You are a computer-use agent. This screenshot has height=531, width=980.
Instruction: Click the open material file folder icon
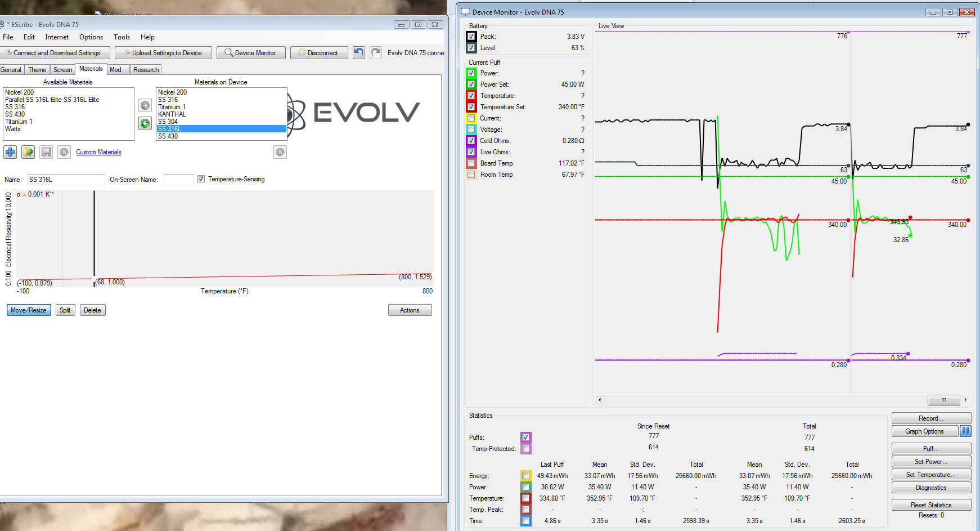pos(28,152)
